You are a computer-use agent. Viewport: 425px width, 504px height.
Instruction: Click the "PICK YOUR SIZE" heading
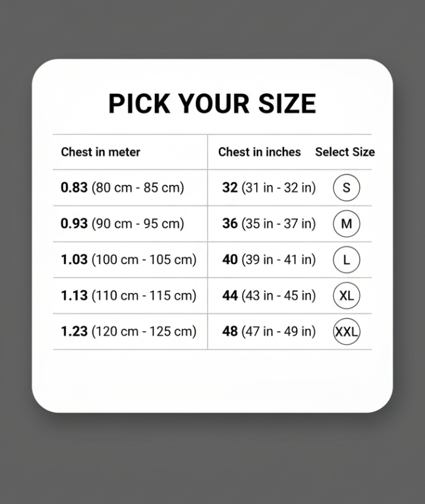[x=212, y=103]
